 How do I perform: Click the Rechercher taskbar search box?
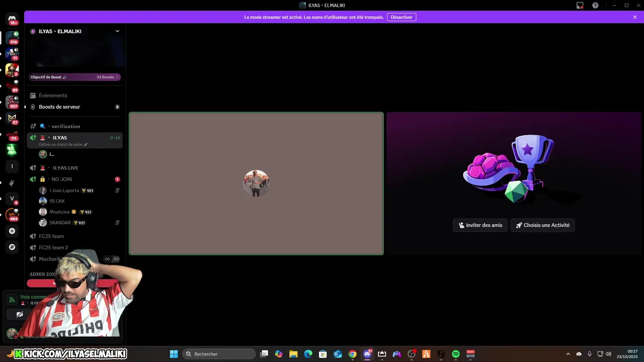pyautogui.click(x=219, y=354)
